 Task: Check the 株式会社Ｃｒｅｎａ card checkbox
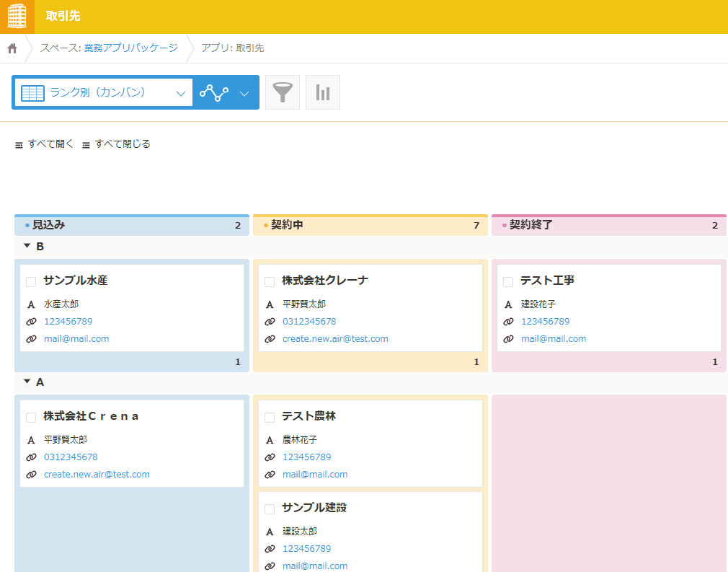pyautogui.click(x=31, y=417)
